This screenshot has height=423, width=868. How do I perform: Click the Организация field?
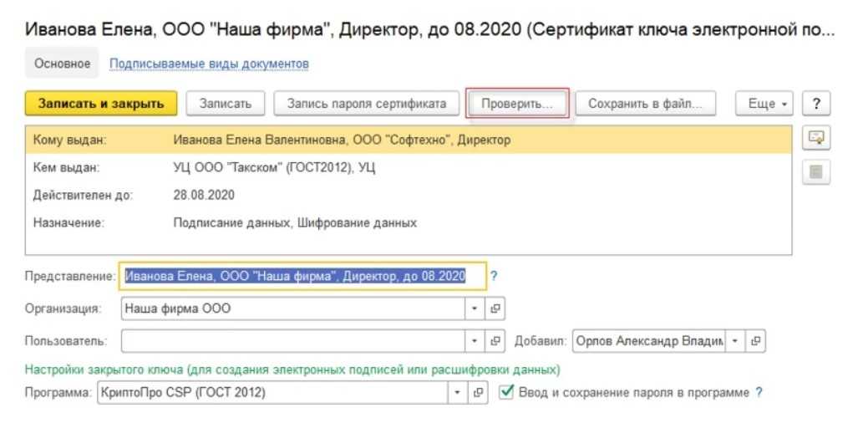293,308
